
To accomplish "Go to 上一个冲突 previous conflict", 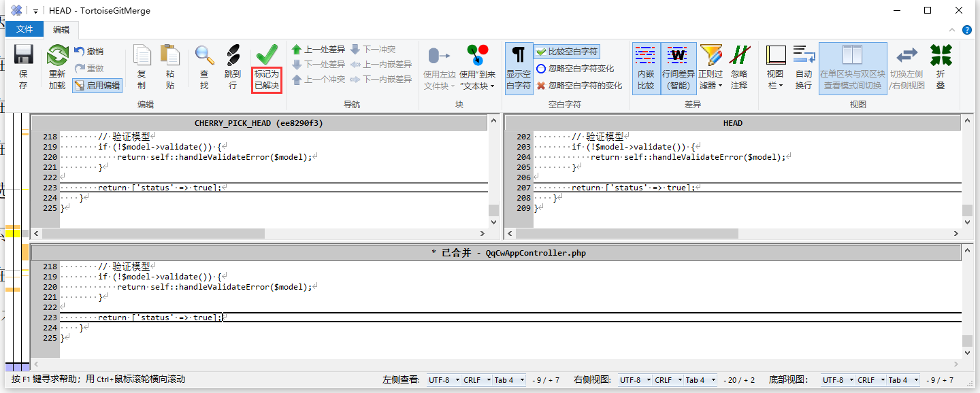I will coord(318,80).
